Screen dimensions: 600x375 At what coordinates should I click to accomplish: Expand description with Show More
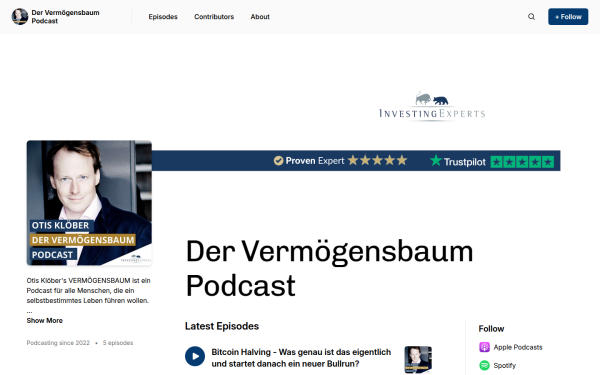pyautogui.click(x=44, y=321)
